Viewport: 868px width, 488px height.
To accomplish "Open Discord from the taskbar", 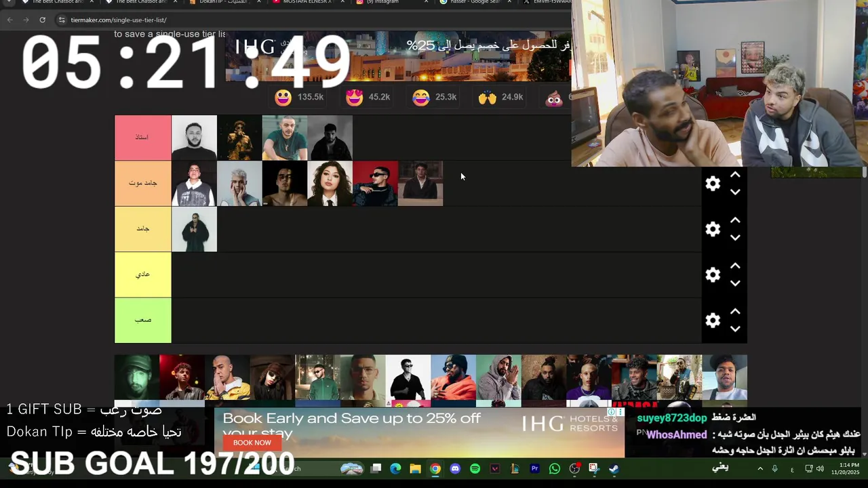I will click(455, 468).
